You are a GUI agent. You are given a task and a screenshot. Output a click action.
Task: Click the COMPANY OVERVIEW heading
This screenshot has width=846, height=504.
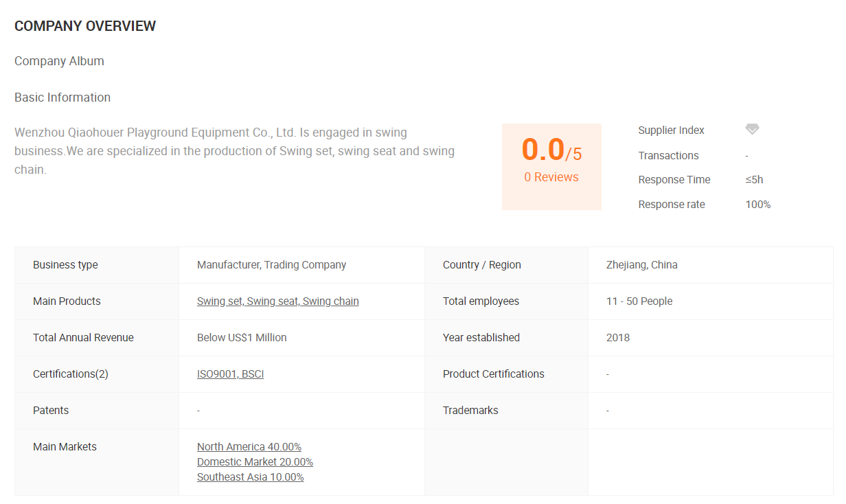click(85, 26)
